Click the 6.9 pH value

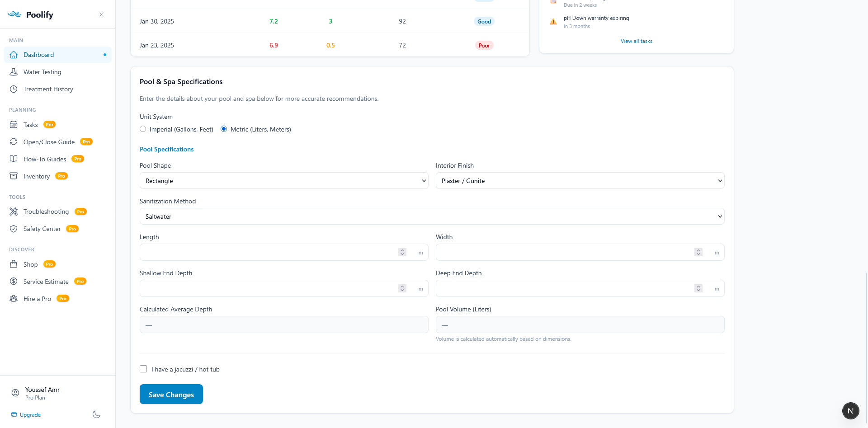point(274,45)
